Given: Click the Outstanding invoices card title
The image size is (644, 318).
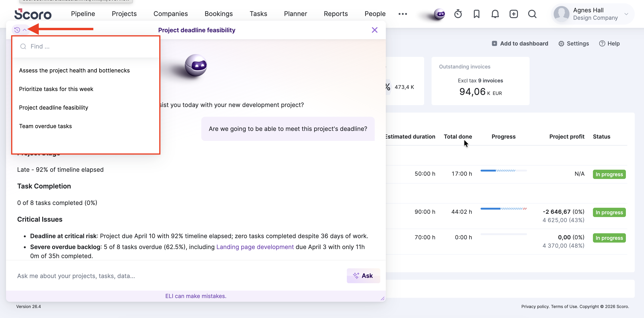Looking at the screenshot, I should click(x=465, y=66).
